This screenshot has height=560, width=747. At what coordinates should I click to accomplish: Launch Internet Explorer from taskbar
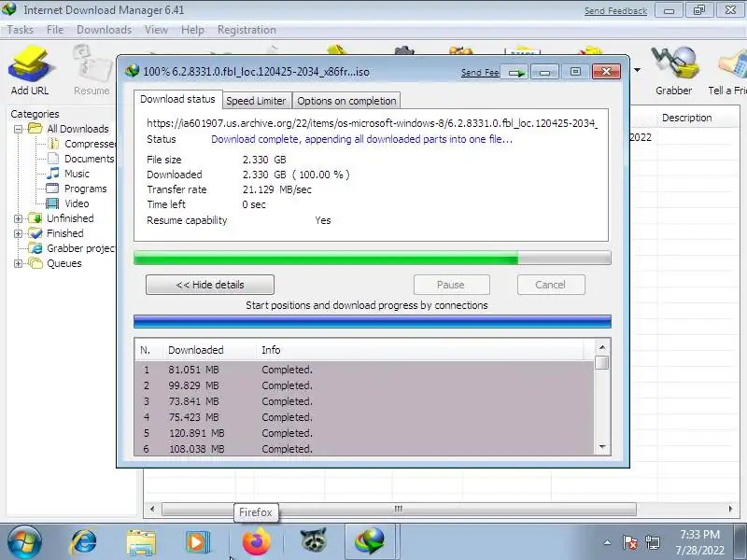click(x=83, y=542)
